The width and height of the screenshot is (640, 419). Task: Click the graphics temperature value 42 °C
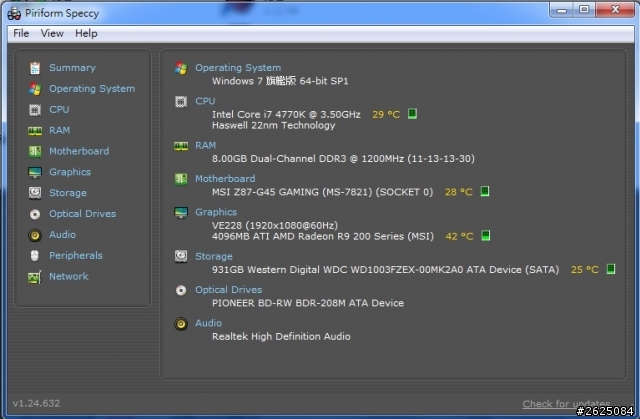point(459,236)
